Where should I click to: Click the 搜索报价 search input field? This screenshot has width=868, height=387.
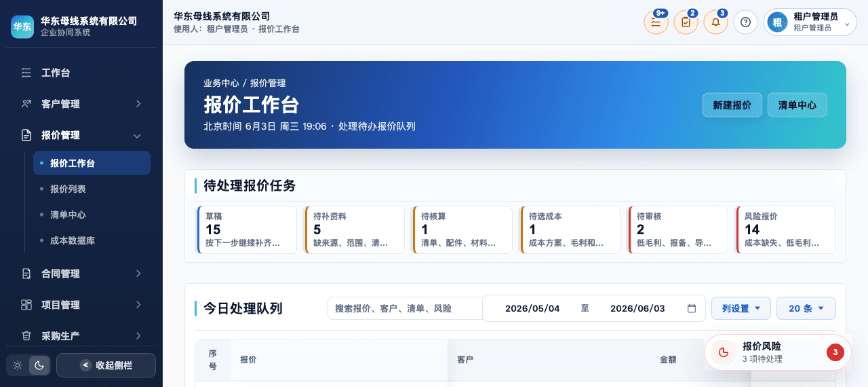click(x=405, y=308)
